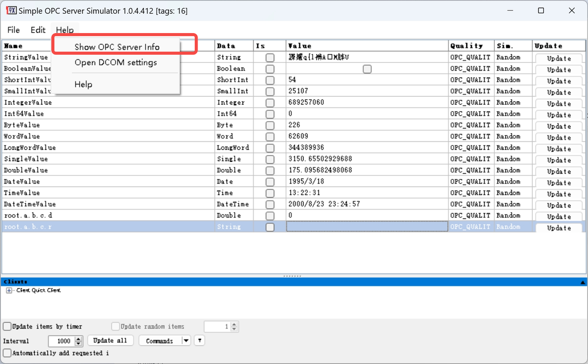Click Update button for the IntegerValue row
Viewport: 588px width, 364px height.
coord(559,103)
